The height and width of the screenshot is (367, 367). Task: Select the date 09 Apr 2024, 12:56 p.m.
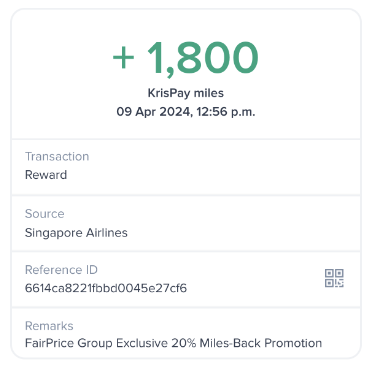[186, 112]
